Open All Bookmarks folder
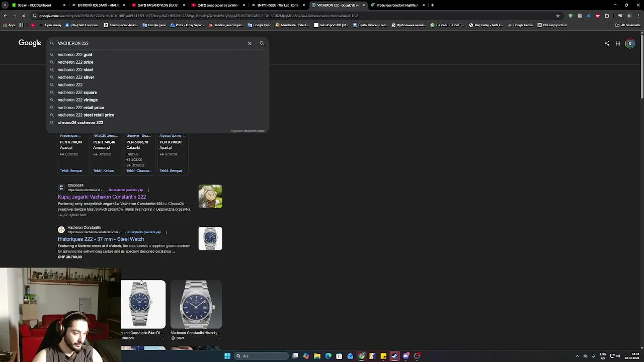Viewport: 644px width, 362px height. pos(628,25)
